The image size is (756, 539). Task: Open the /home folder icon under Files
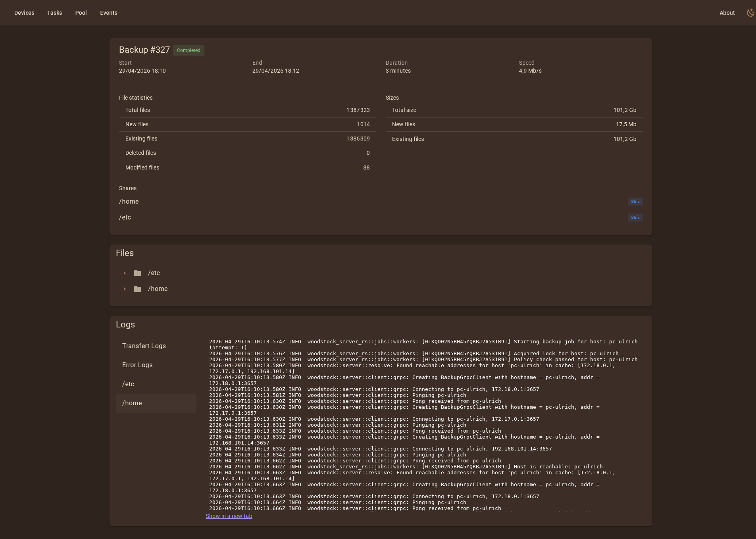[x=137, y=289]
